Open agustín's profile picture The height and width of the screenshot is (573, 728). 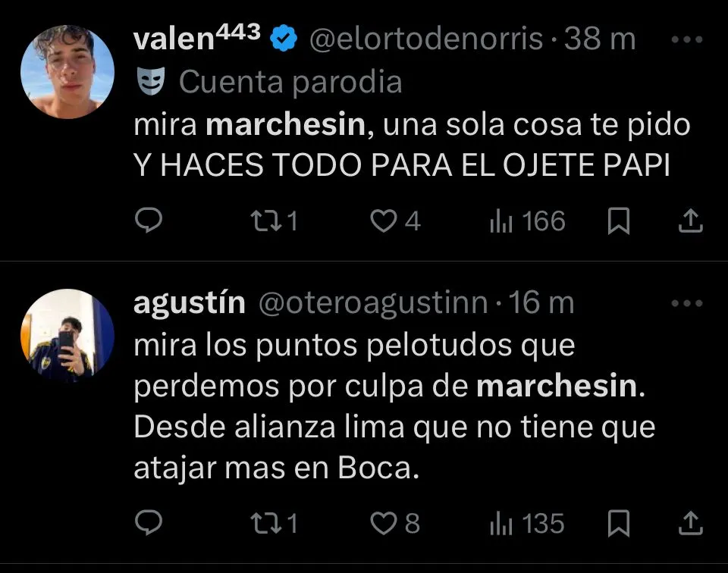click(67, 335)
